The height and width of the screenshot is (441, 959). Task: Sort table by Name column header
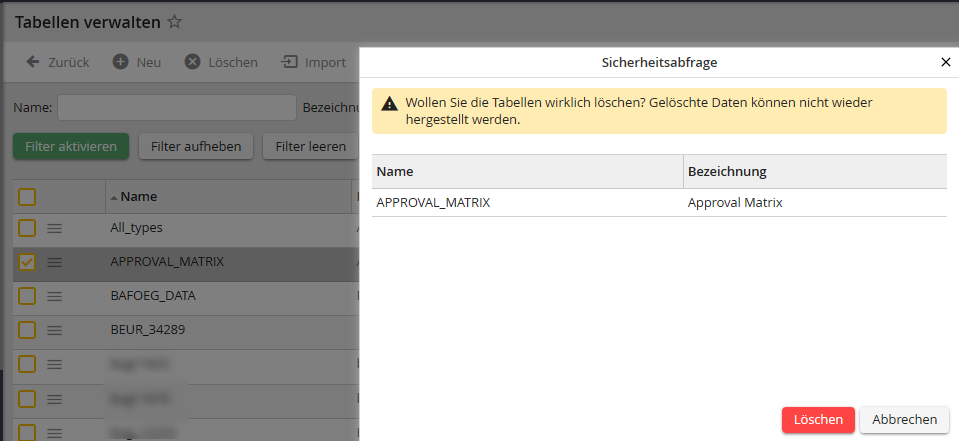[x=139, y=197]
